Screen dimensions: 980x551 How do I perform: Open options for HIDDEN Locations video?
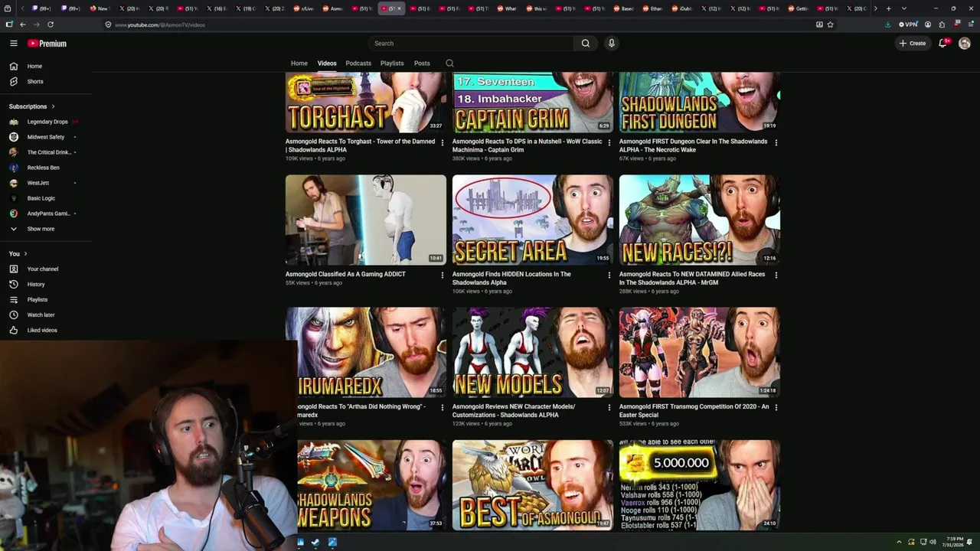609,275
